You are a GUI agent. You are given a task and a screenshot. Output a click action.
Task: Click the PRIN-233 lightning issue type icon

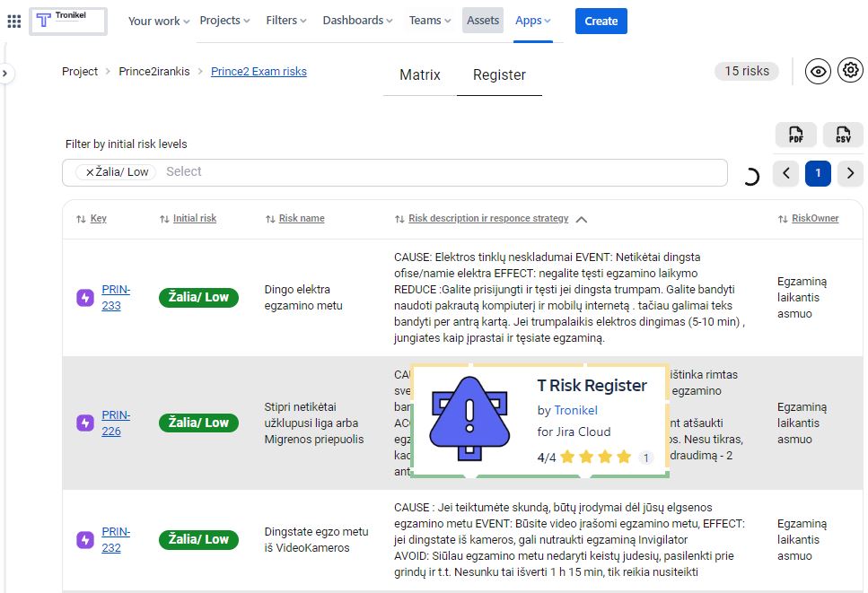tap(85, 298)
